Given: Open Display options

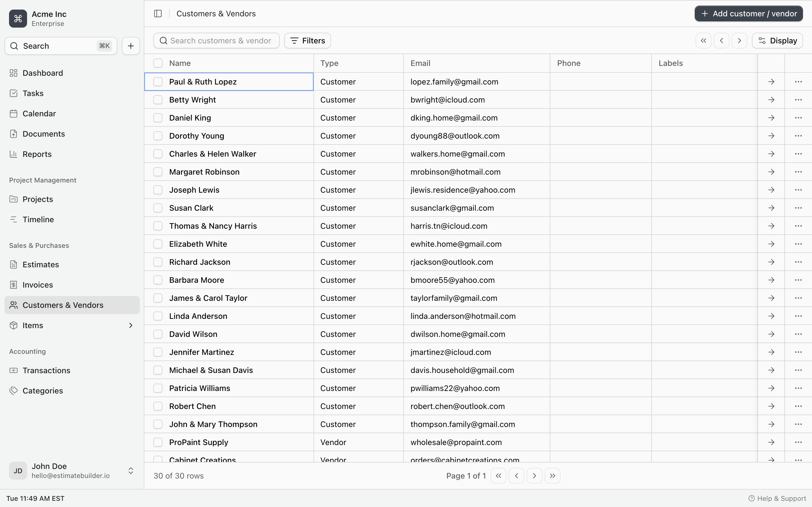Looking at the screenshot, I should click(x=777, y=40).
